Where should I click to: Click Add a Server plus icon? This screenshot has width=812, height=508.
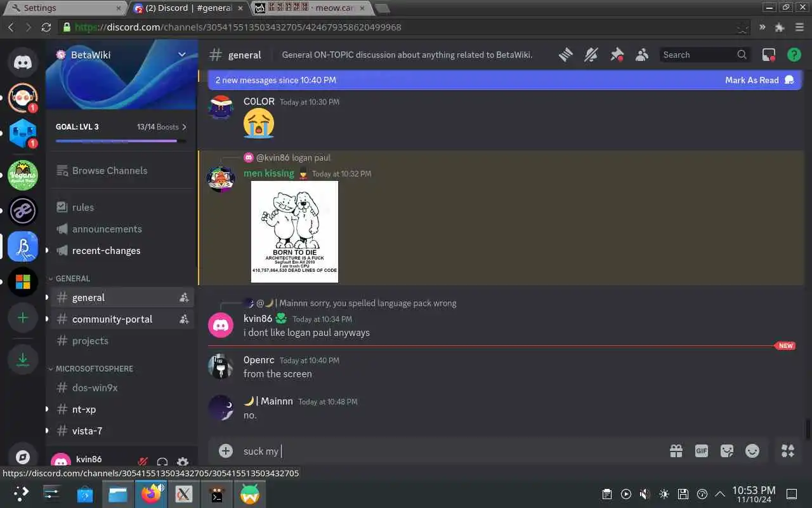(x=23, y=317)
